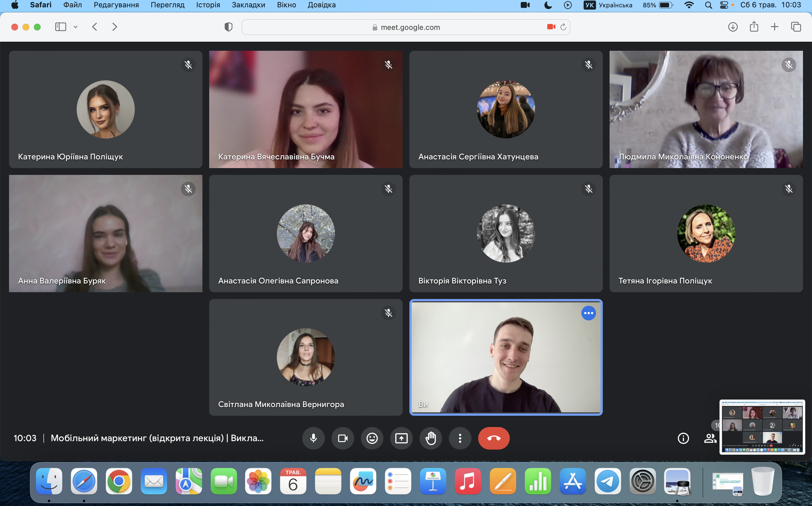Open the Історія menu in the menu bar
This screenshot has width=812, height=506.
click(208, 5)
